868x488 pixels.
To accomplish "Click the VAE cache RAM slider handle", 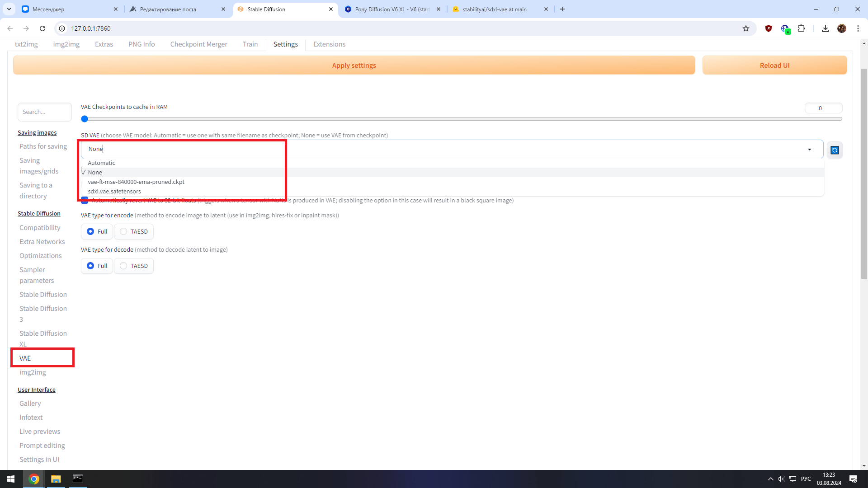I will tap(85, 119).
